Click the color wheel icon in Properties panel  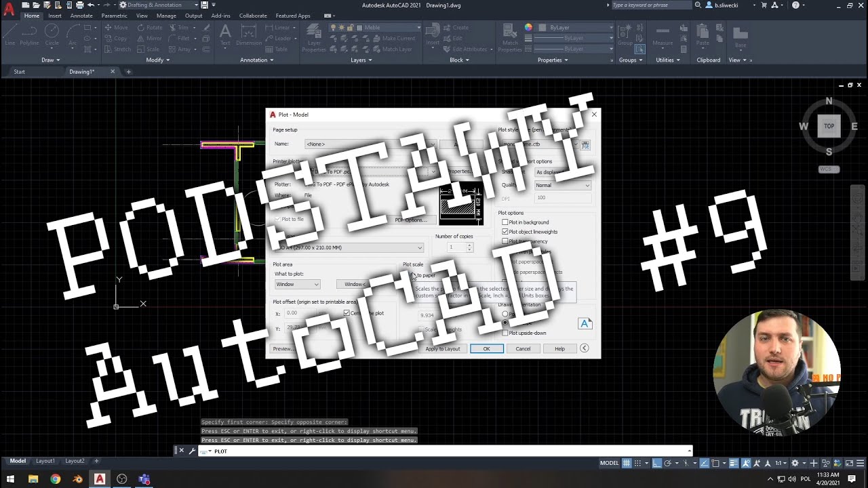tap(528, 28)
